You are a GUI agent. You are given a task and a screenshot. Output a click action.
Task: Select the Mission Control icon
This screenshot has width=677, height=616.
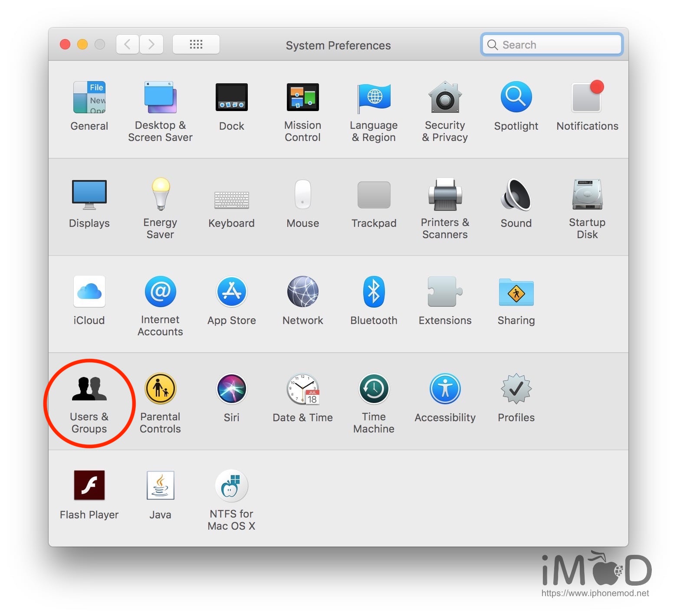click(x=302, y=98)
